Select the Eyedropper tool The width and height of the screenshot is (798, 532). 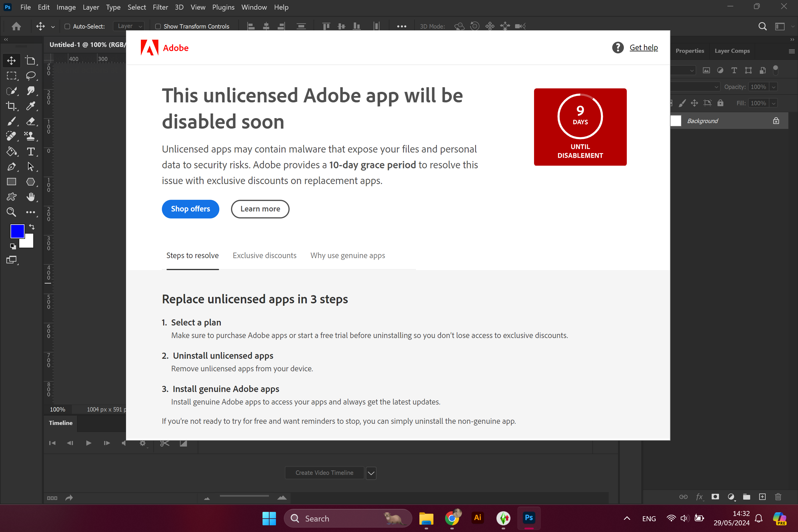click(x=31, y=106)
